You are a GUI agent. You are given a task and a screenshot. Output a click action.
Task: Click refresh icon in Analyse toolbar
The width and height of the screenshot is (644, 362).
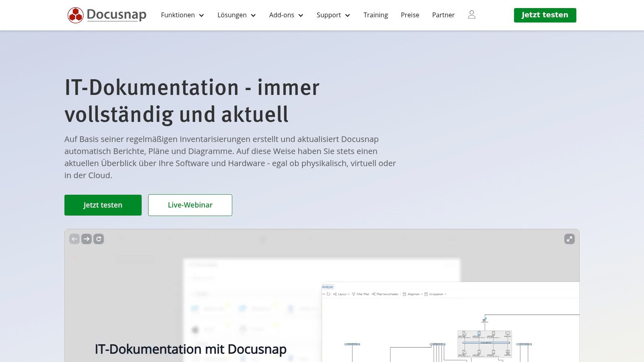328,294
